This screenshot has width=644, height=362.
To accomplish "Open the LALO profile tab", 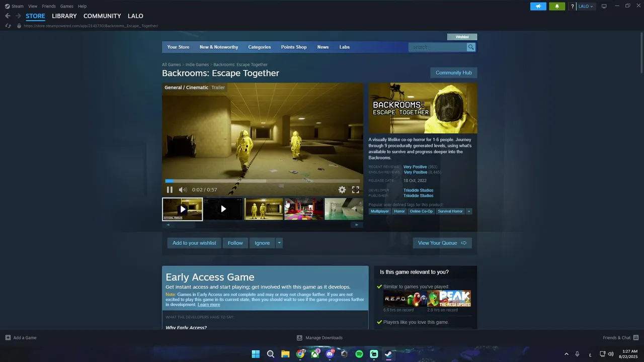I will [135, 16].
